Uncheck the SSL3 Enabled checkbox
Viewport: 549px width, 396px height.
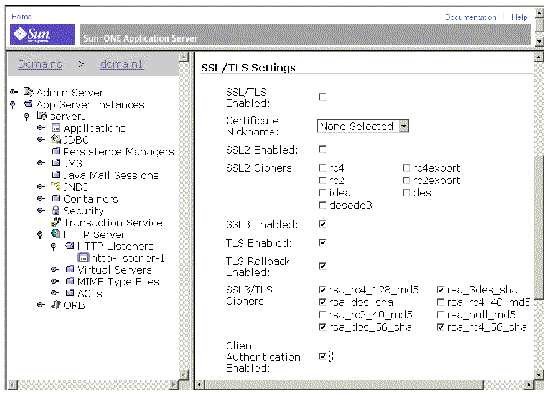pyautogui.click(x=322, y=224)
